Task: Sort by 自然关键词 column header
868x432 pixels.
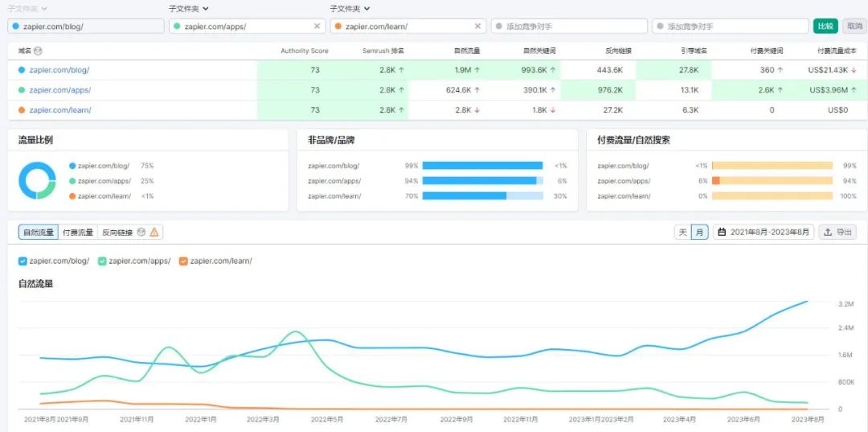Action: 539,51
